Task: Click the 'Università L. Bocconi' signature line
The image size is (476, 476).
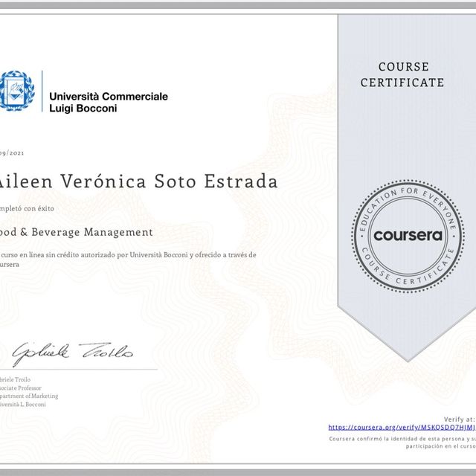Action: (x=23, y=405)
